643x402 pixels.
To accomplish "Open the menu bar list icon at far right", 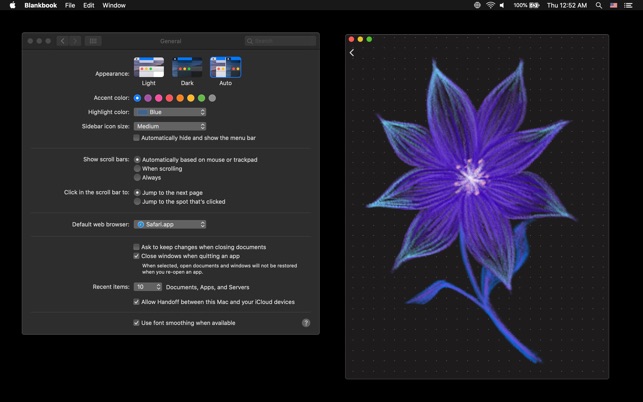I will [630, 5].
